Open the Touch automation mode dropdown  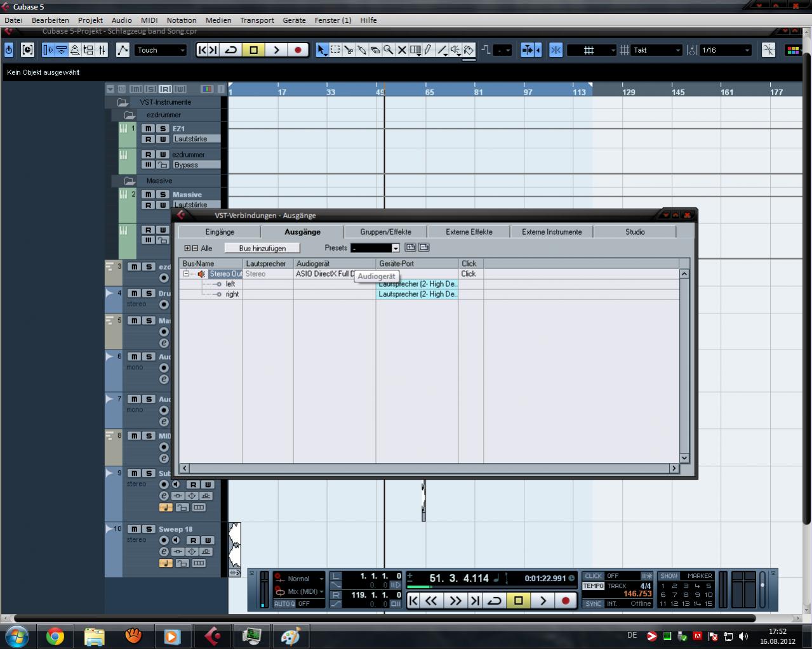click(x=161, y=50)
